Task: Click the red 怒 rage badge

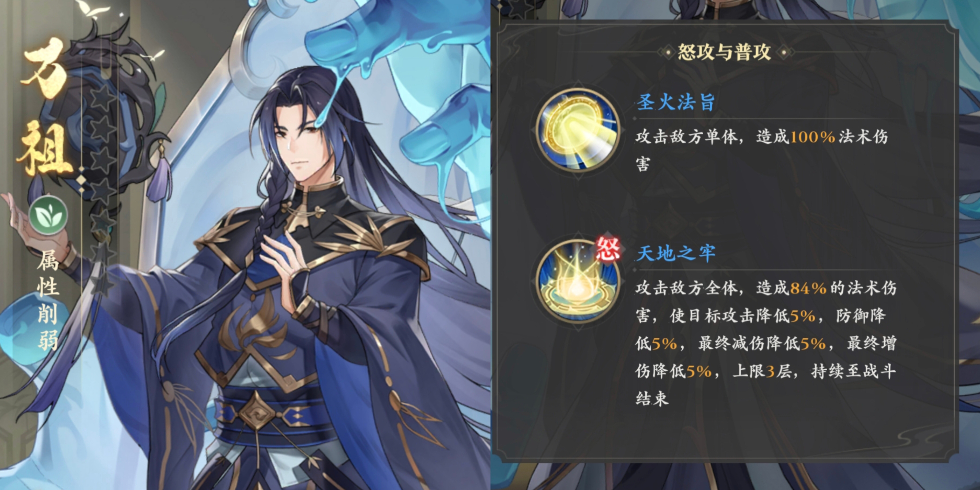Action: tap(607, 249)
